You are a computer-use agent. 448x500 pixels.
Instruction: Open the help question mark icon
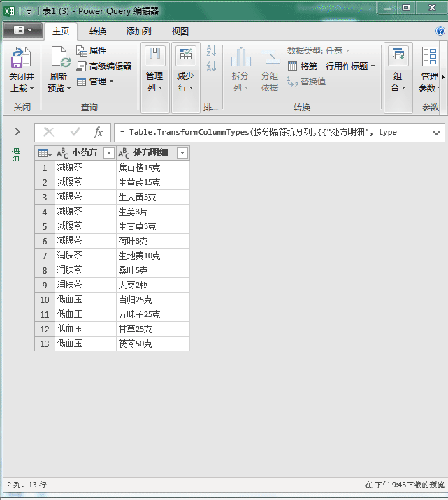point(440,31)
